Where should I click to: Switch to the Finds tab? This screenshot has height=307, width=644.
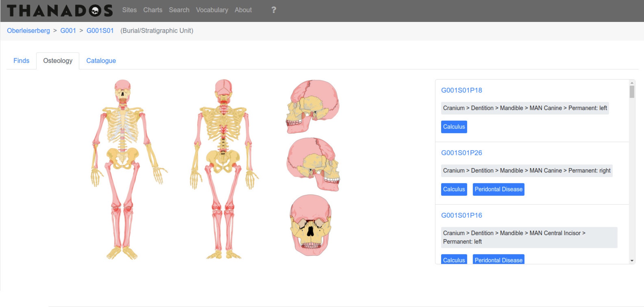pos(21,61)
